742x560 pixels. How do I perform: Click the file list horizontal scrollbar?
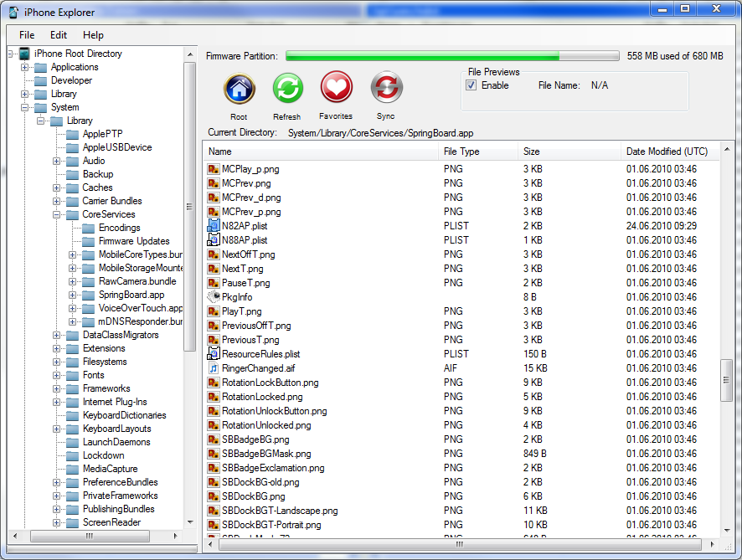(460, 544)
